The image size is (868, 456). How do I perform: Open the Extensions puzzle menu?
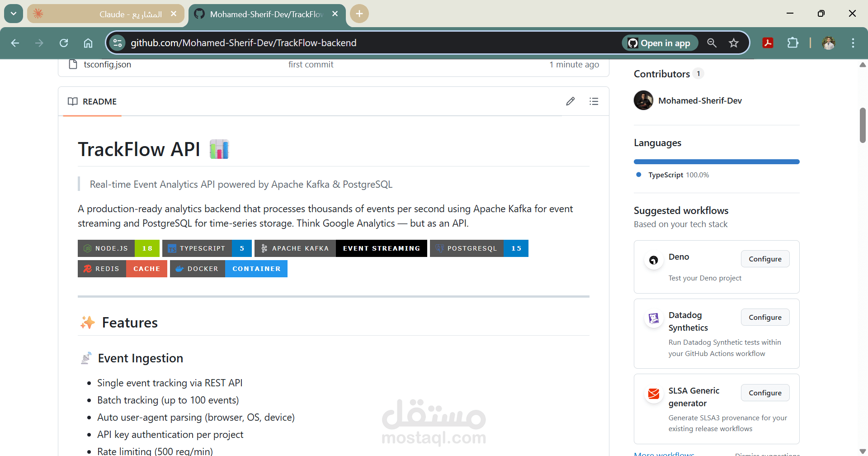(793, 43)
